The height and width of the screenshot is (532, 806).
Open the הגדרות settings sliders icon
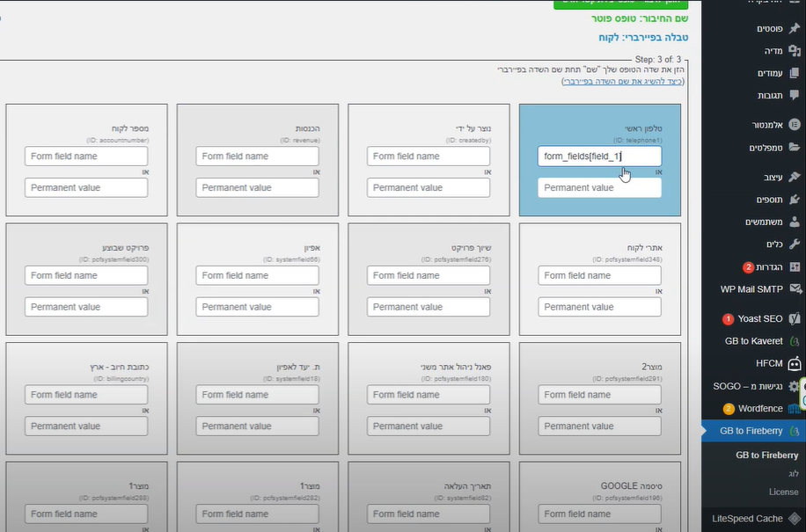tap(795, 266)
